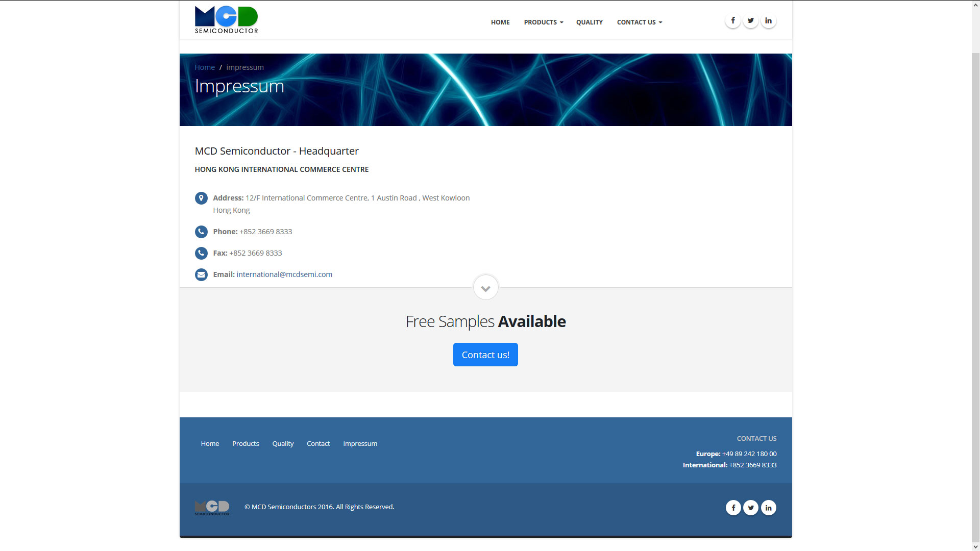The width and height of the screenshot is (980, 551).
Task: Click the Facebook icon in header
Action: tap(733, 21)
